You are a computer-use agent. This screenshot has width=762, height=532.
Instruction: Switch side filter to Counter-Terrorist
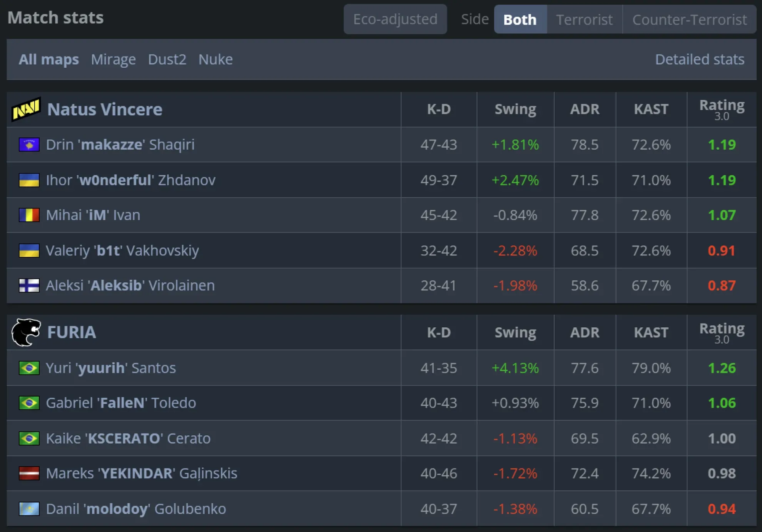coord(689,19)
